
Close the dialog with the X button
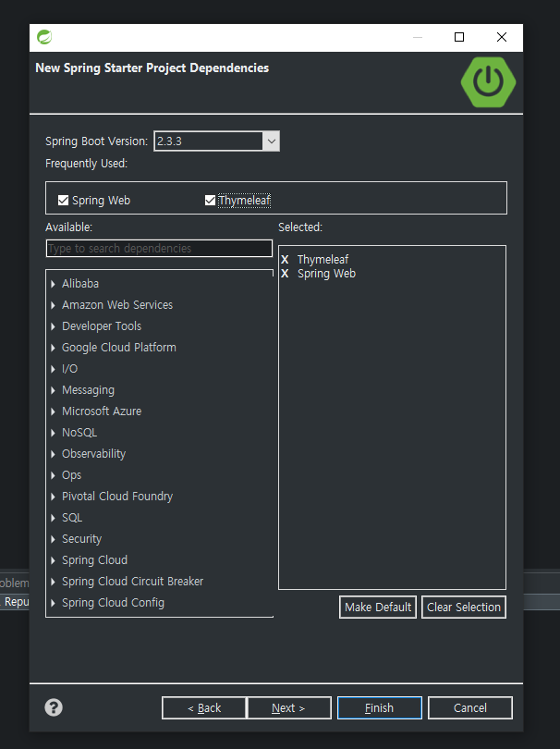coord(501,37)
